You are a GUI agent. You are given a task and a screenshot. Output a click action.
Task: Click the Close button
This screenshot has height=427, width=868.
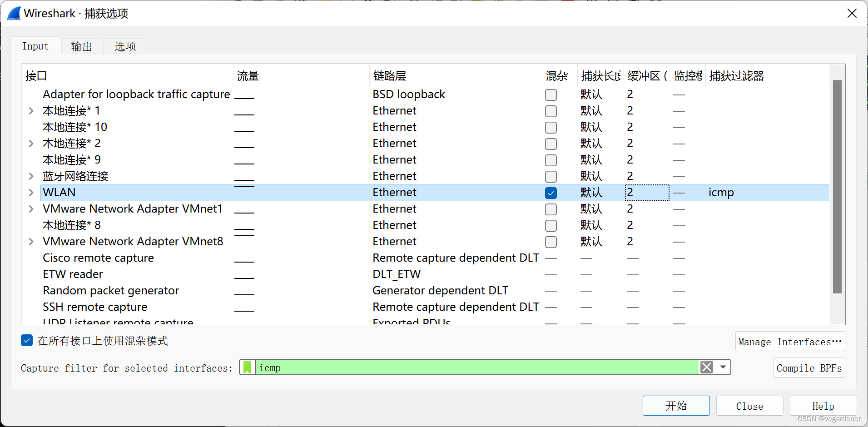tap(749, 406)
